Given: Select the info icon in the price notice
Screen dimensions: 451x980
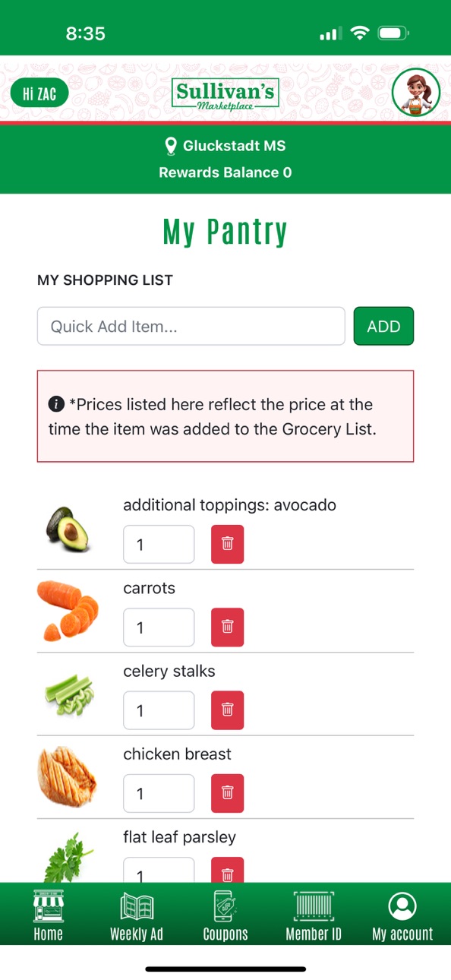Looking at the screenshot, I should [x=56, y=404].
